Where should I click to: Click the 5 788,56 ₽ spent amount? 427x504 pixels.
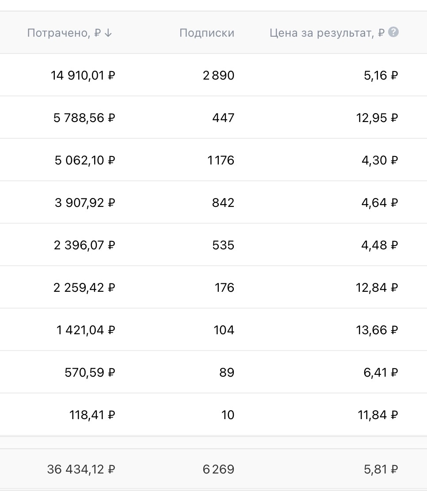(x=84, y=118)
